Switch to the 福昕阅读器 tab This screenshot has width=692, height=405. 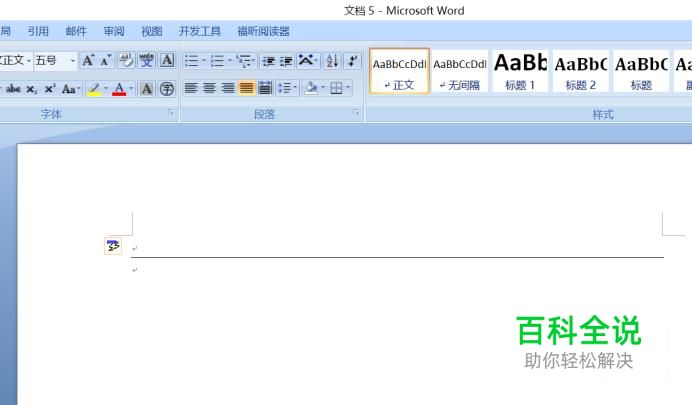pyautogui.click(x=263, y=31)
